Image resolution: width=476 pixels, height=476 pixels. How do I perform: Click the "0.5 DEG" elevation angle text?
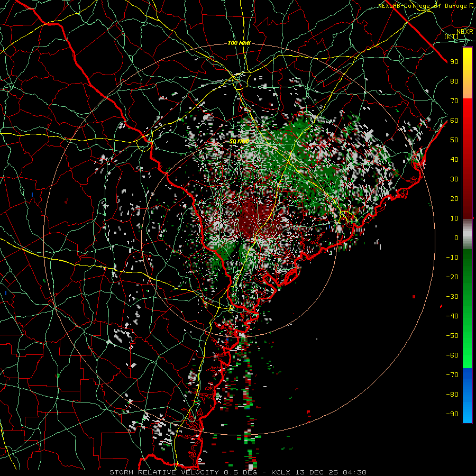241,472
